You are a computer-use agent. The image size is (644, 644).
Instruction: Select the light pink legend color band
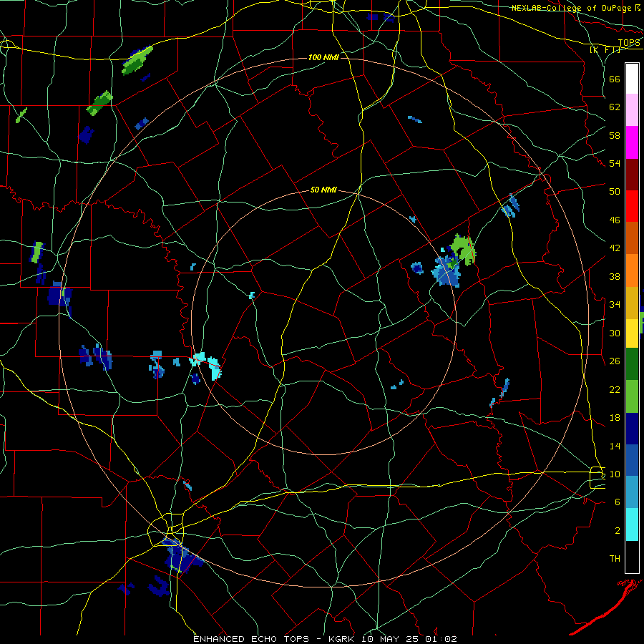coord(632,110)
